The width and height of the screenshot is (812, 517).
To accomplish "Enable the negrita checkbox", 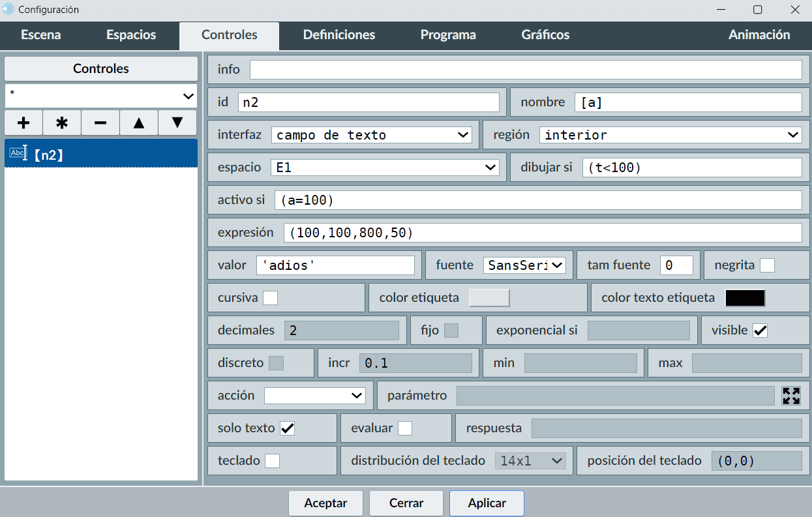I will pos(767,265).
